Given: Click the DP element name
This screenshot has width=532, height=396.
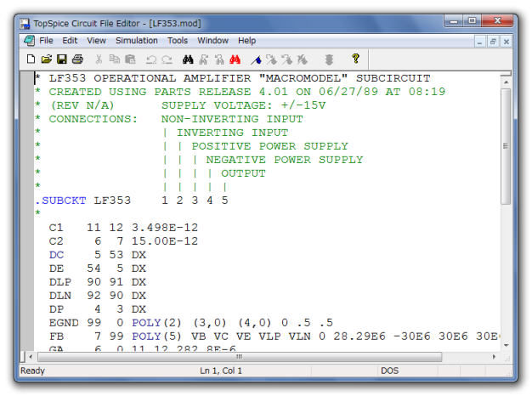Looking at the screenshot, I should pyautogui.click(x=56, y=309).
